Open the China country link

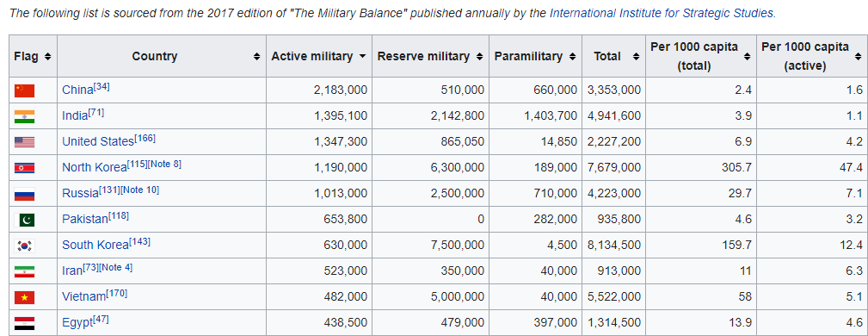click(x=77, y=90)
